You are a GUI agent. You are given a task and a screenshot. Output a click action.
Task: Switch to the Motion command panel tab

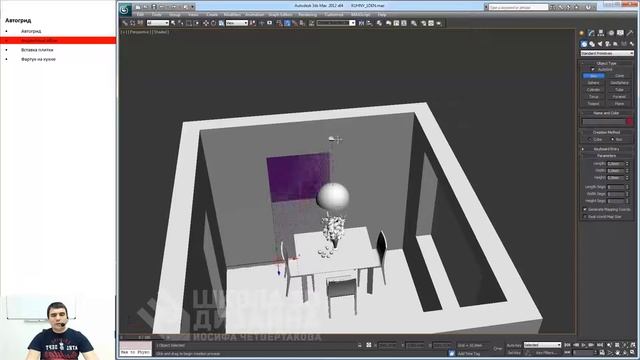click(x=611, y=33)
